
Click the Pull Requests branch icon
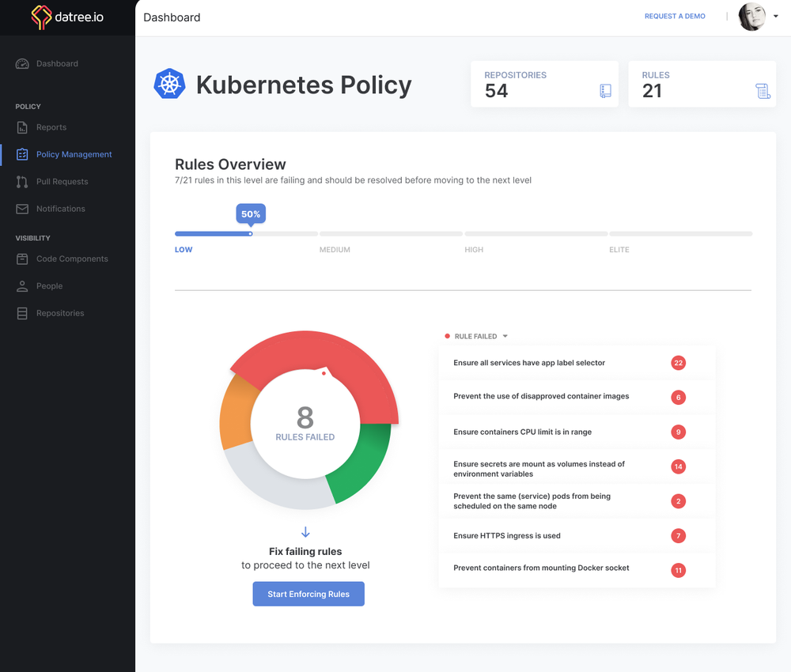coord(22,182)
